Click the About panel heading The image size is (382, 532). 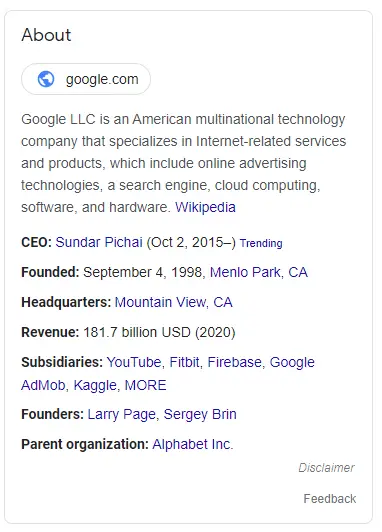pyautogui.click(x=46, y=35)
